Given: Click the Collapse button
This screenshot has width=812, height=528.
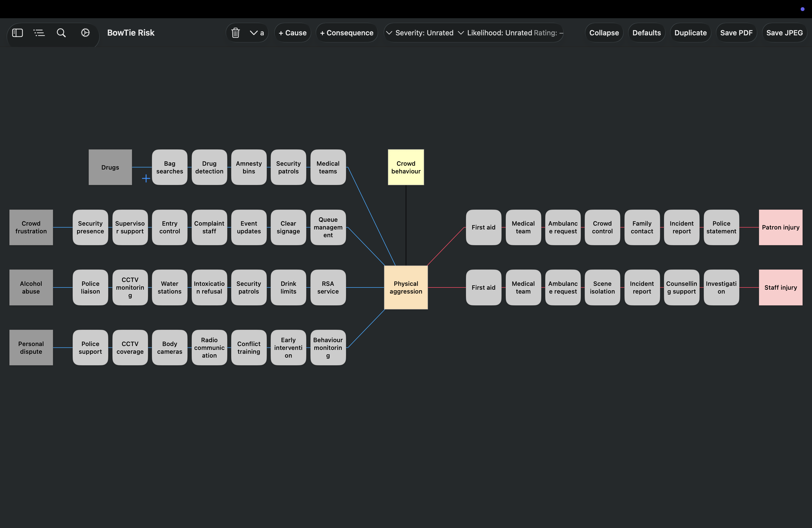Looking at the screenshot, I should point(604,33).
